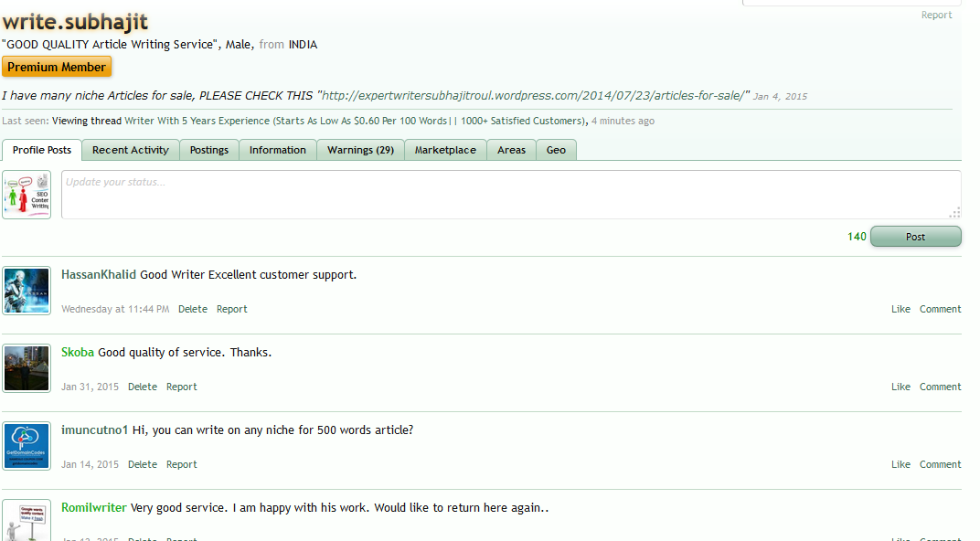
Task: Click the Jan 31, 2015 timestamp
Action: click(90, 387)
